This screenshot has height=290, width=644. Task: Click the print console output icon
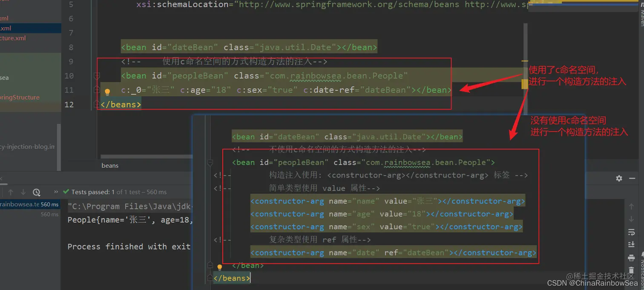[x=631, y=258]
